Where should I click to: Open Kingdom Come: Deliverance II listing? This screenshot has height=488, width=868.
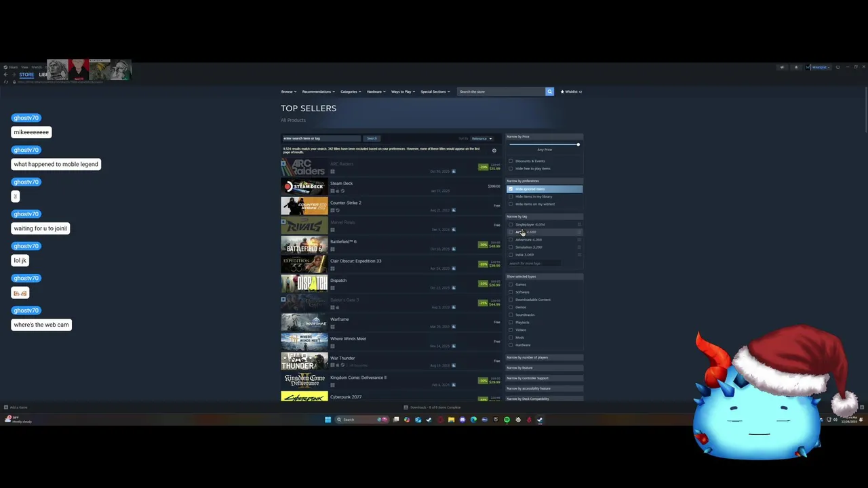click(392, 380)
